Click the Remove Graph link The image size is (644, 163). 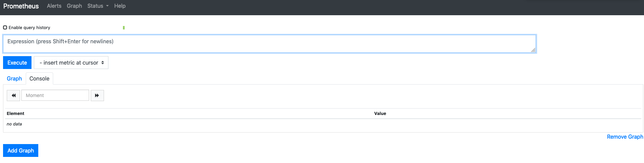tap(625, 137)
